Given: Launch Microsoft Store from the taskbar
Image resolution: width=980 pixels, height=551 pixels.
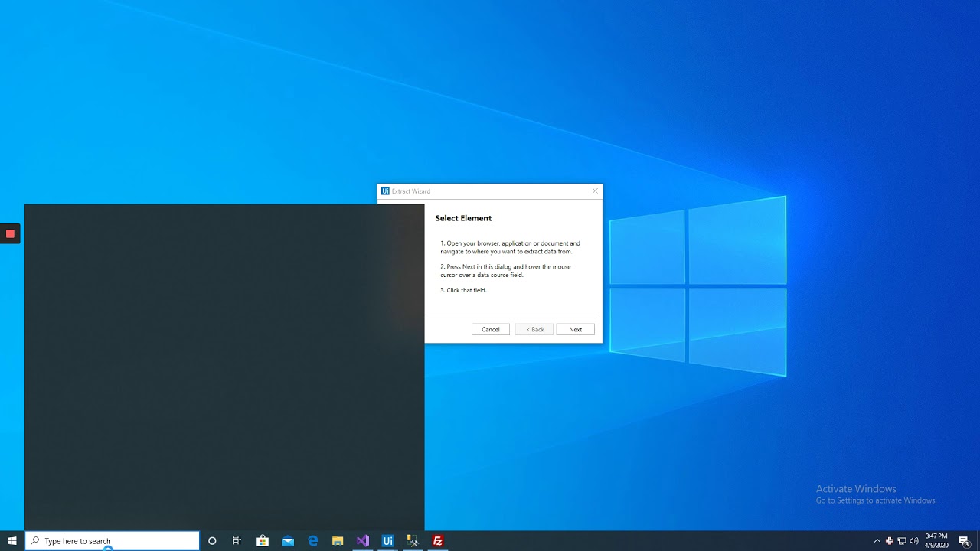Looking at the screenshot, I should (263, 541).
